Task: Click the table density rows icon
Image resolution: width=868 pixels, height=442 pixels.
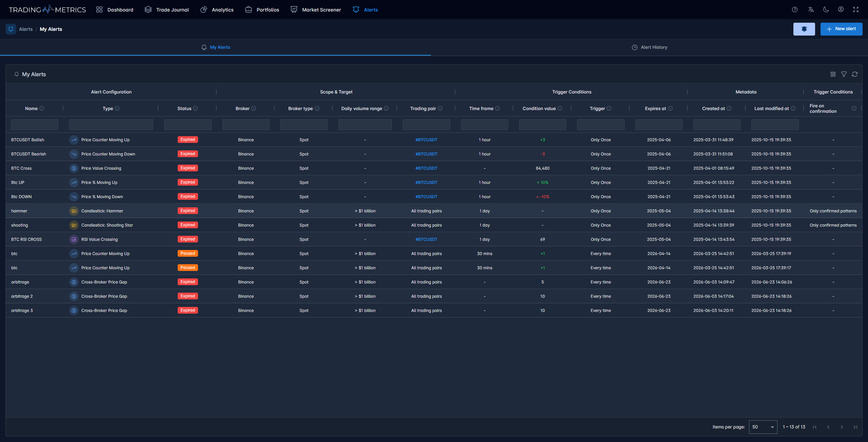Action: pos(833,74)
